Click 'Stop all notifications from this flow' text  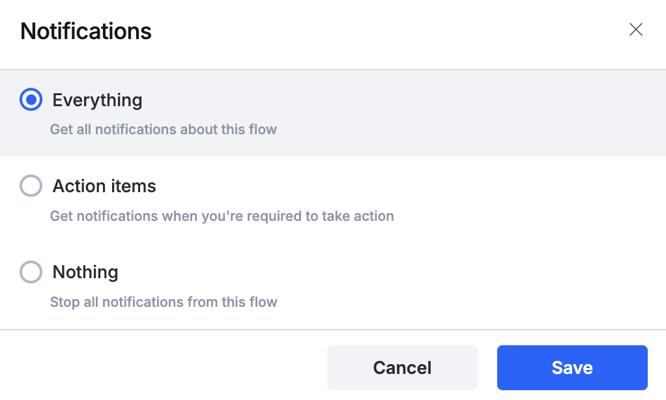coord(164,302)
